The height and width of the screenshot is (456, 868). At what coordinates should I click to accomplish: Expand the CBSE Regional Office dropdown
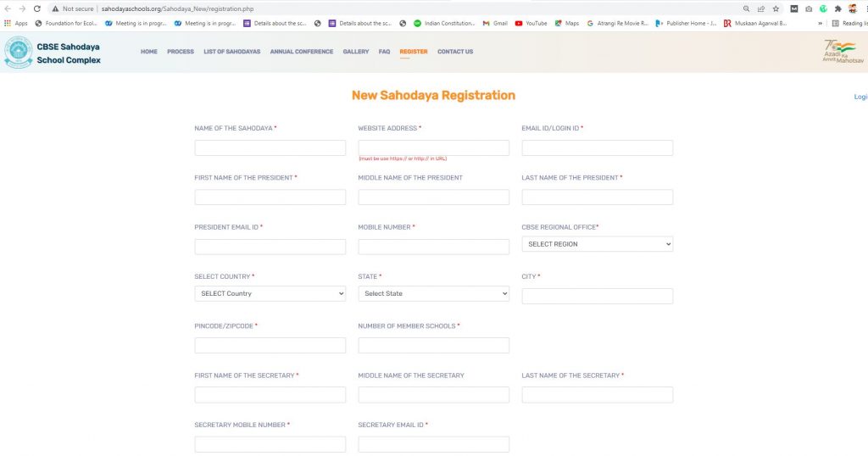[x=598, y=244]
